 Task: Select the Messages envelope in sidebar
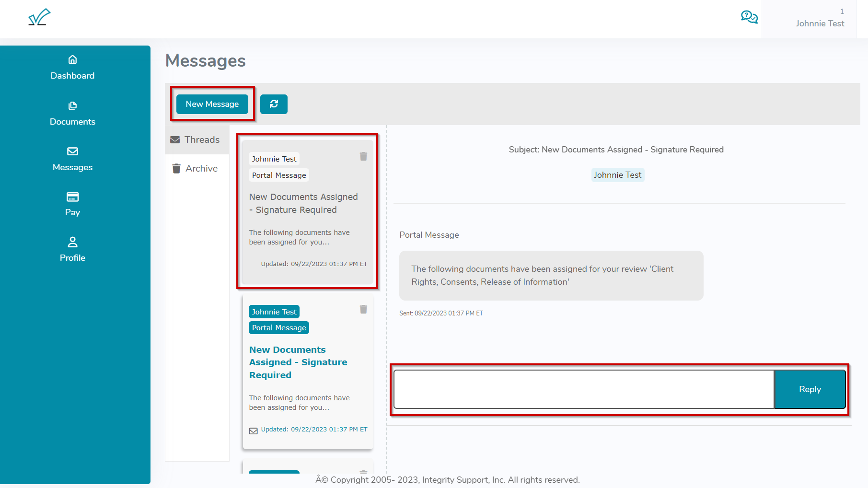[x=72, y=151]
